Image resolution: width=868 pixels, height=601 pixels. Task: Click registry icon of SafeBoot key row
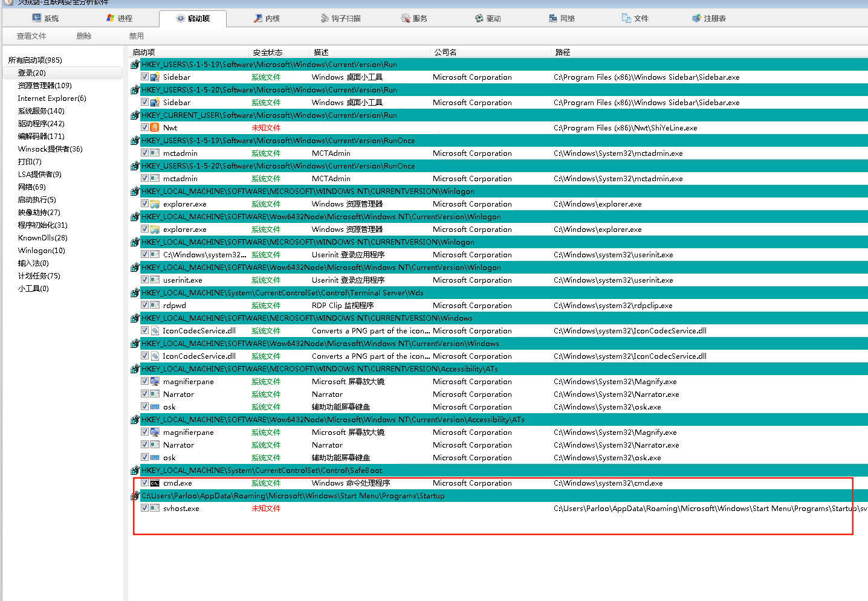click(x=135, y=470)
